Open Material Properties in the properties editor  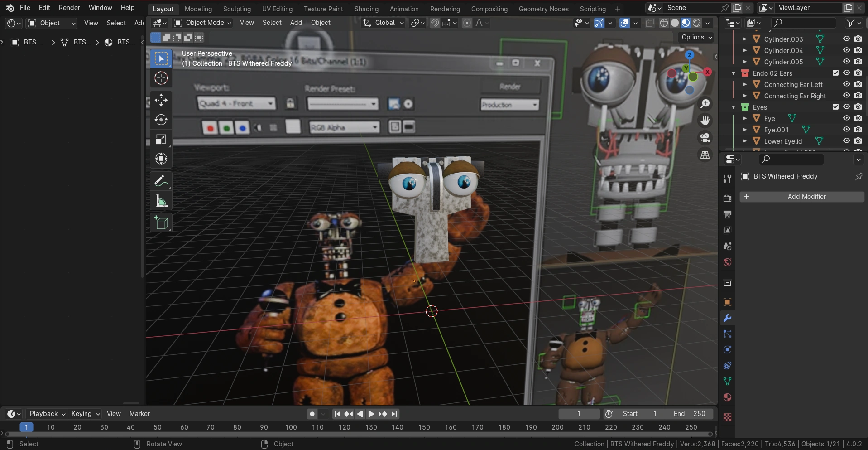pyautogui.click(x=728, y=397)
